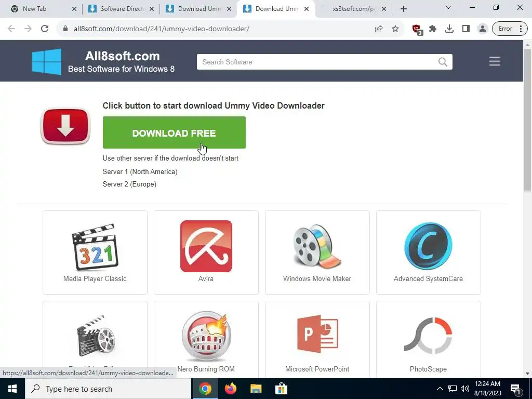
Task: Click the taskbar search box
Action: pos(108,389)
